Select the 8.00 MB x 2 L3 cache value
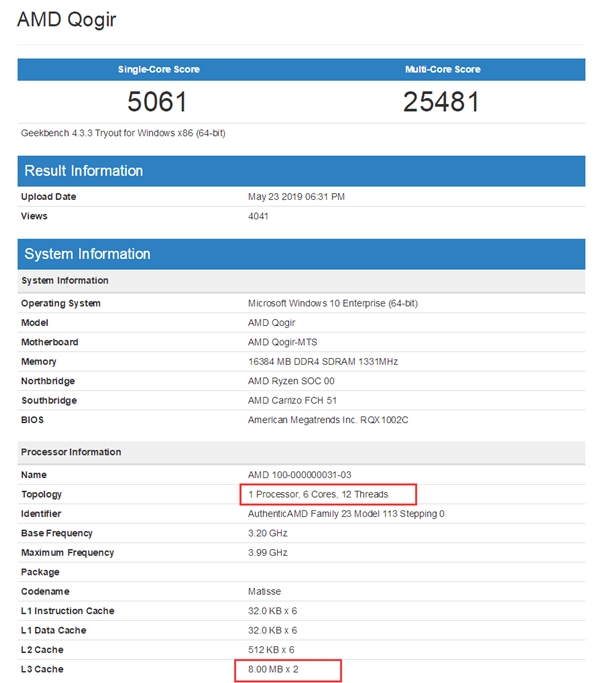600x683 pixels. pos(273,669)
